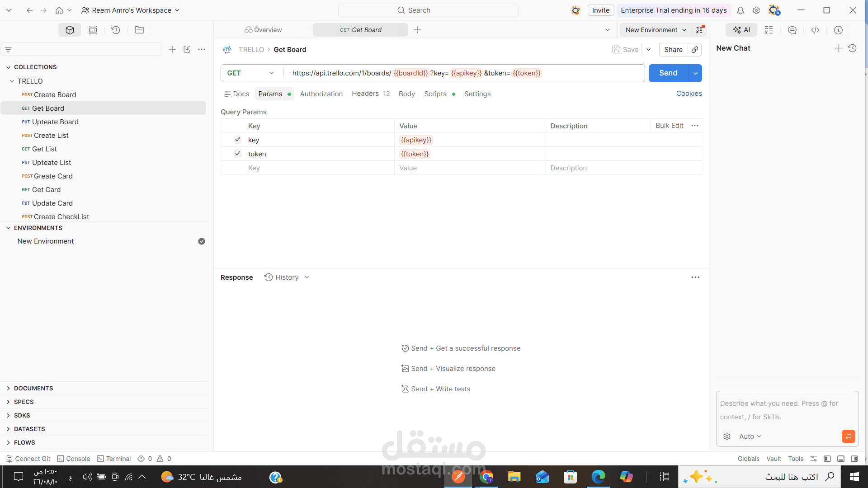Image resolution: width=868 pixels, height=488 pixels.
Task: Open the Send button dropdown arrow
Action: point(695,73)
